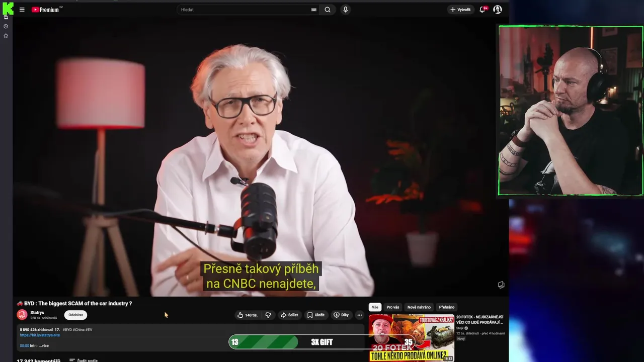Open the three-dot more actions menu
This screenshot has width=644, height=362.
coord(359,315)
